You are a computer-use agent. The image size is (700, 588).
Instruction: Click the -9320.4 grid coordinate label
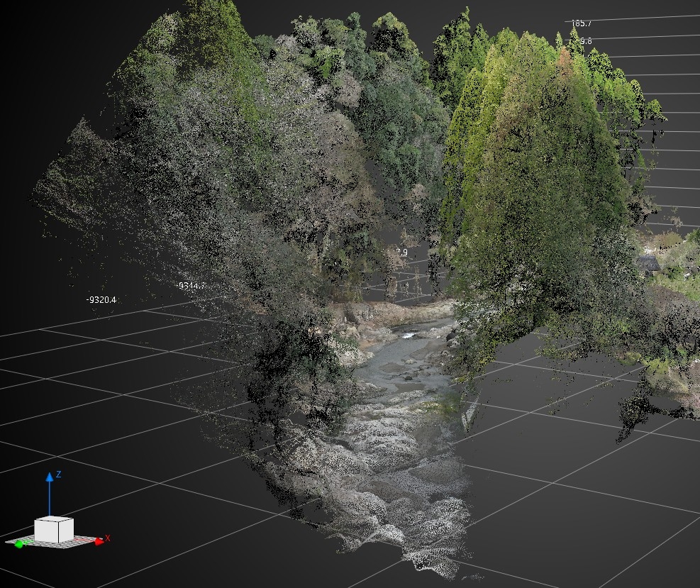[101, 300]
